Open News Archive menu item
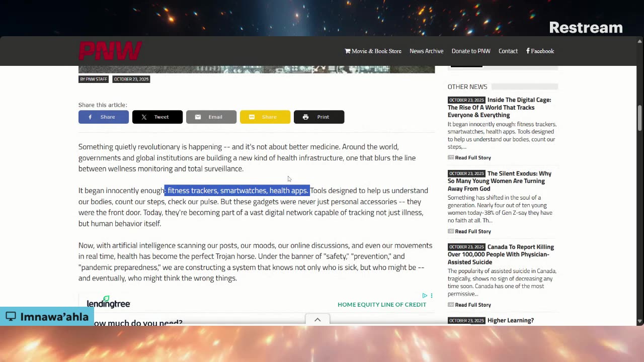Viewport: 644px width, 362px height. (x=426, y=51)
